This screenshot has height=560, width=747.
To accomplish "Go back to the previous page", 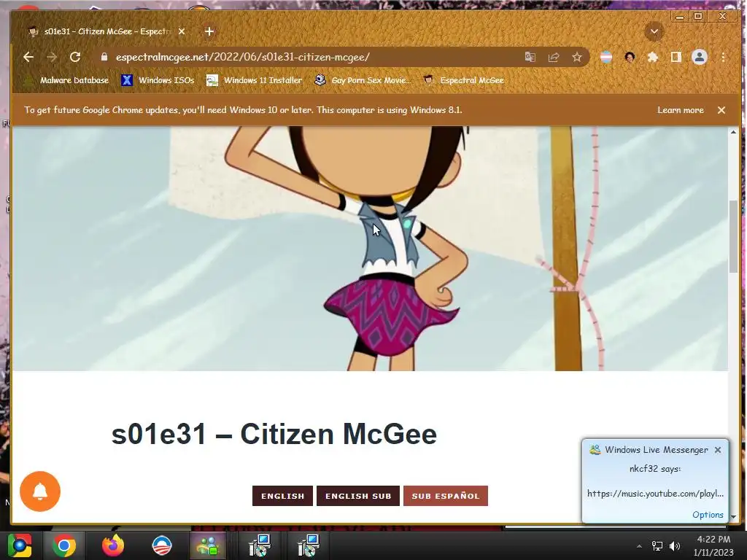I will tap(28, 57).
